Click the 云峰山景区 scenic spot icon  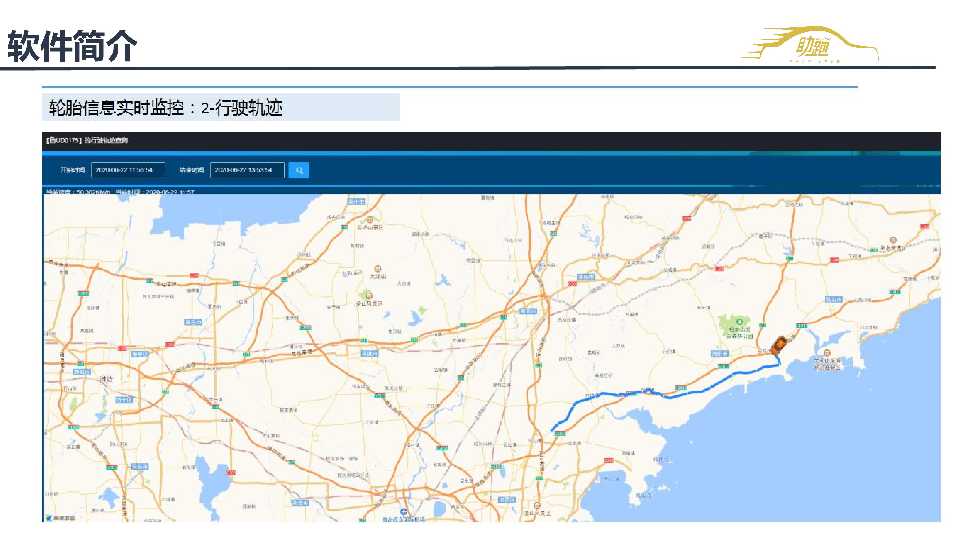point(370,219)
